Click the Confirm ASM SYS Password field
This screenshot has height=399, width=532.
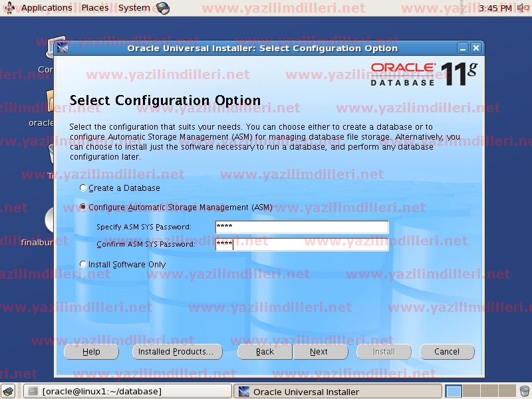(302, 244)
